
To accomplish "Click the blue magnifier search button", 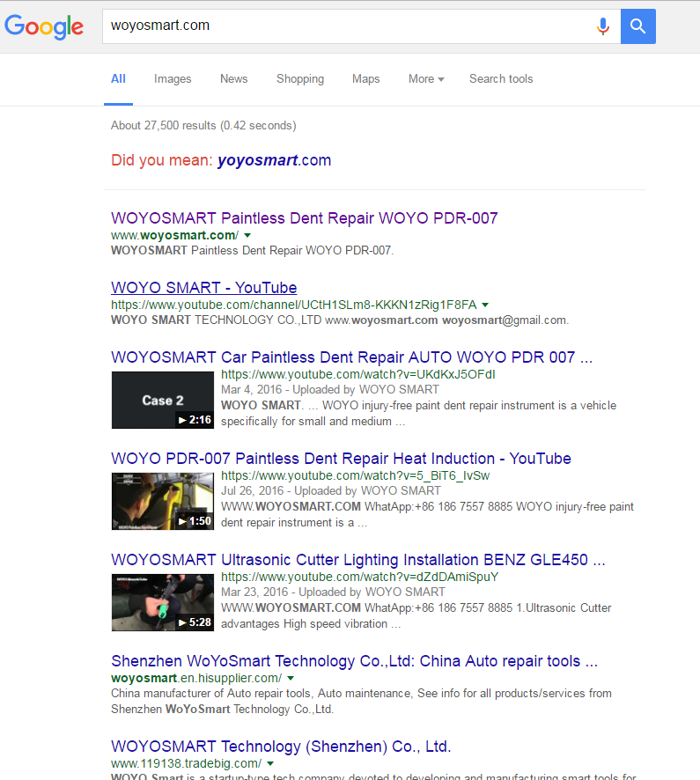I will pyautogui.click(x=637, y=26).
